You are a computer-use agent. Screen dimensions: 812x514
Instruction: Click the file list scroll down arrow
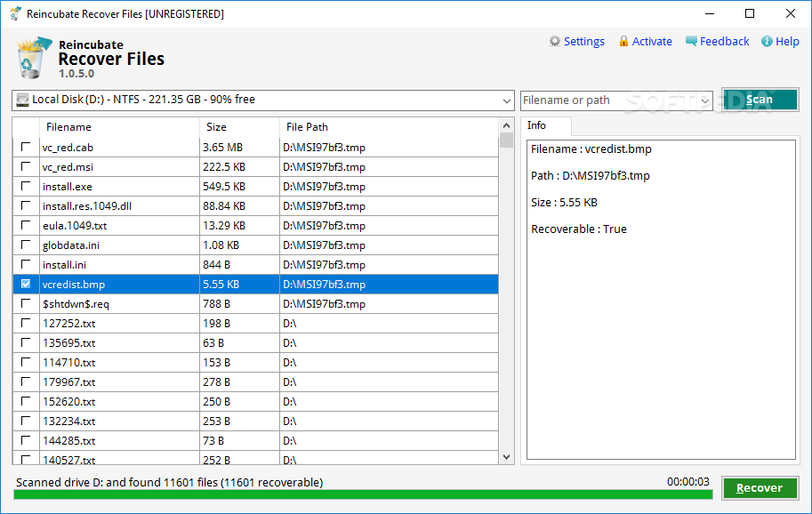[506, 457]
